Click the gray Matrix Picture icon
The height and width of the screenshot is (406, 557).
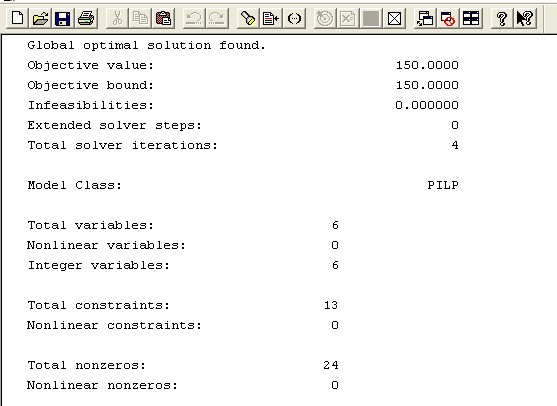[x=371, y=18]
